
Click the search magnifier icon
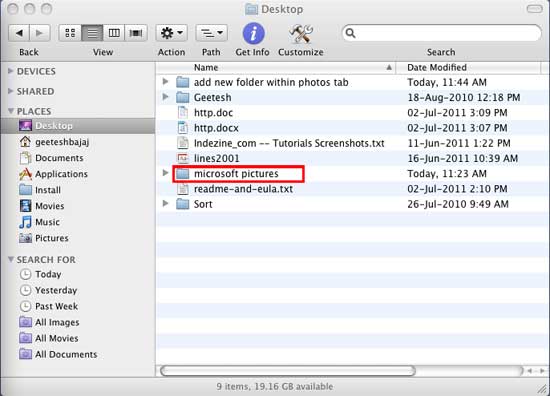350,33
